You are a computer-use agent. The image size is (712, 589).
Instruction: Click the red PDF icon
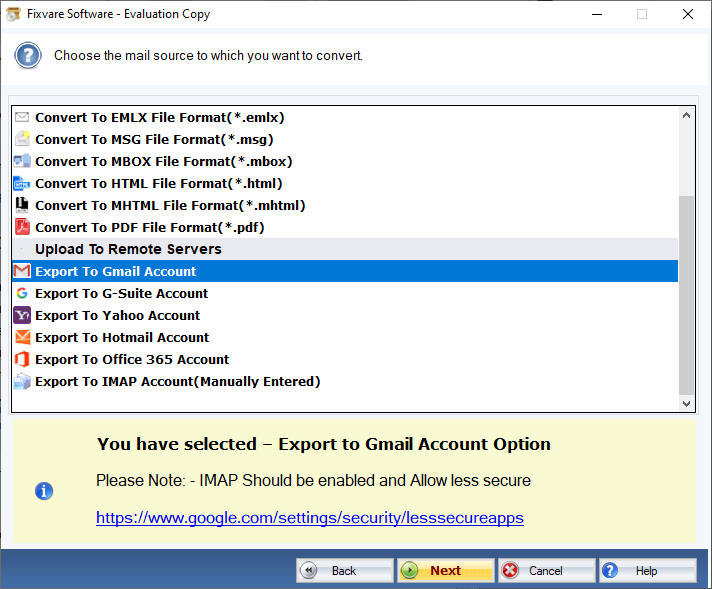point(22,227)
